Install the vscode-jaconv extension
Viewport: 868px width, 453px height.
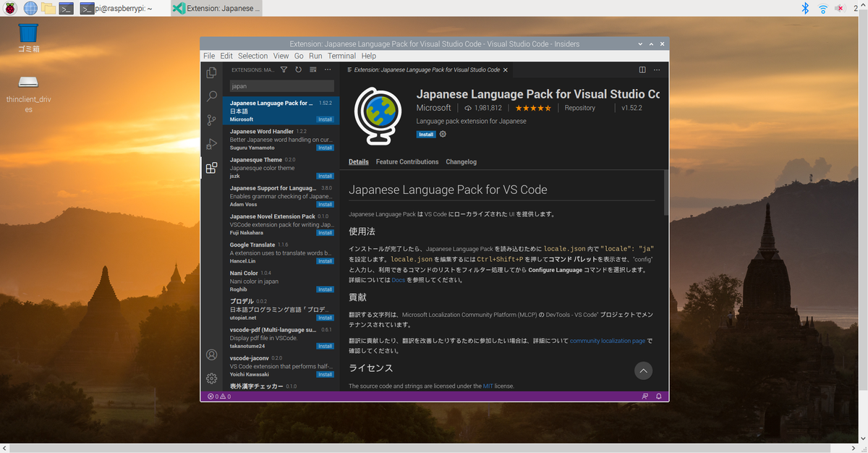[x=325, y=374]
